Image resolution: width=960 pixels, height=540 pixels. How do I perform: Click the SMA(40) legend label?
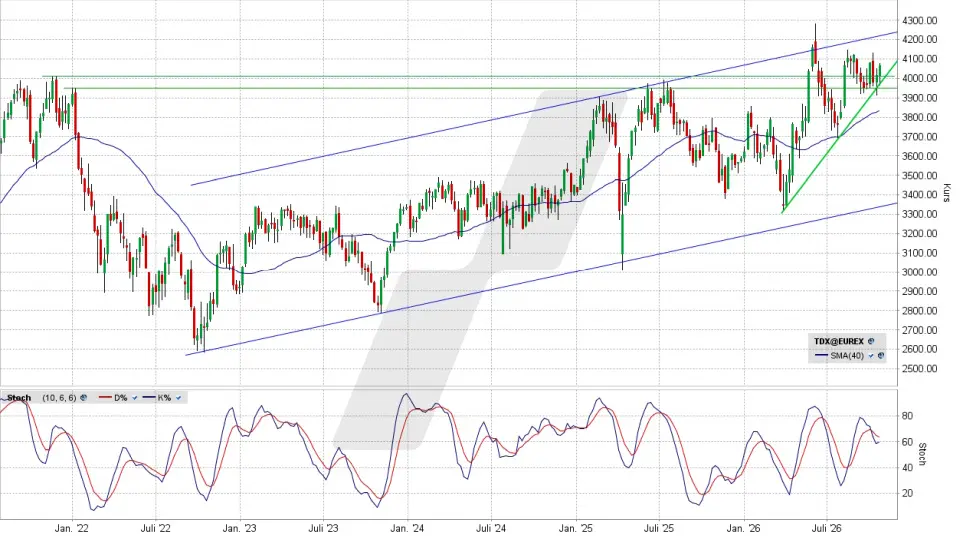click(847, 355)
